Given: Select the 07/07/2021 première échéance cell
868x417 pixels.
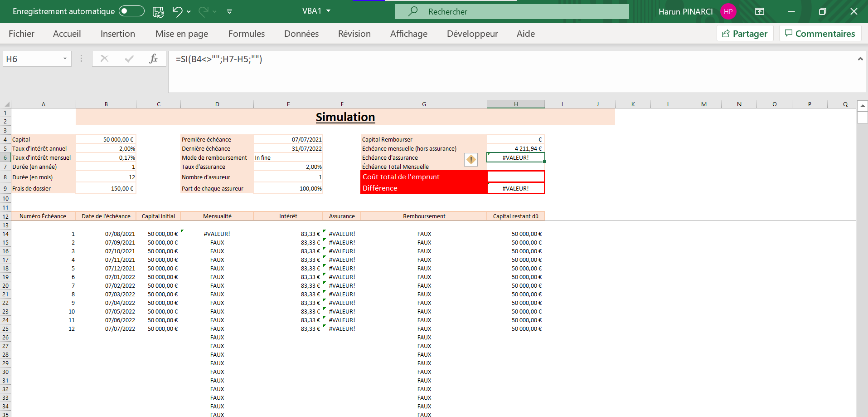Looking at the screenshot, I should tap(288, 139).
